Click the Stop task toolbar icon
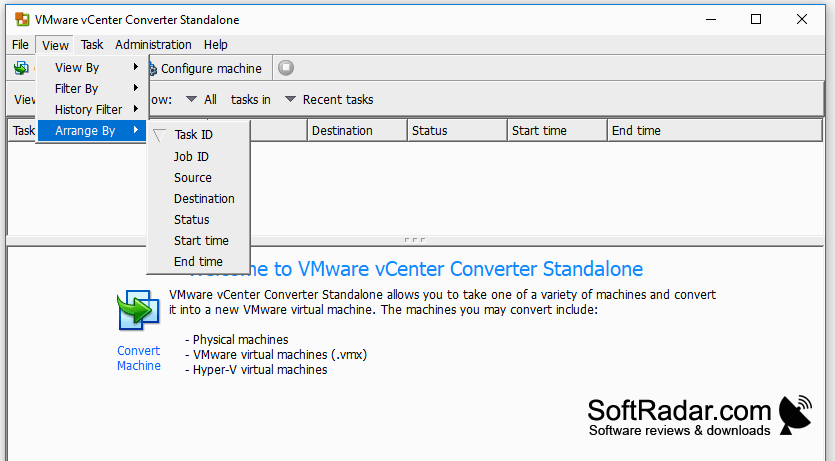The height and width of the screenshot is (461, 835). [x=286, y=68]
